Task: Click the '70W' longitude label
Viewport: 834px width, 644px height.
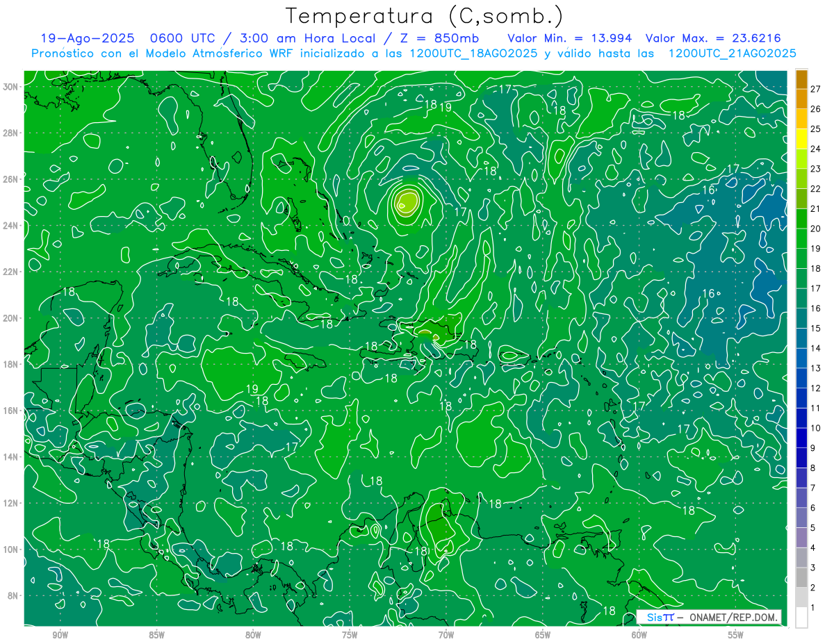Action: click(446, 635)
